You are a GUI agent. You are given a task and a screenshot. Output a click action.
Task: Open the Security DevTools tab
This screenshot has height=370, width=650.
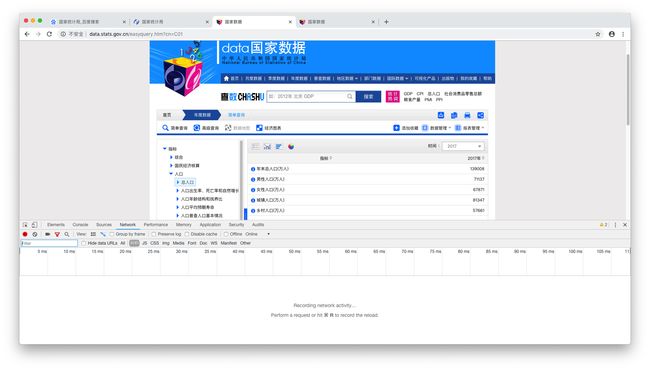(x=236, y=225)
